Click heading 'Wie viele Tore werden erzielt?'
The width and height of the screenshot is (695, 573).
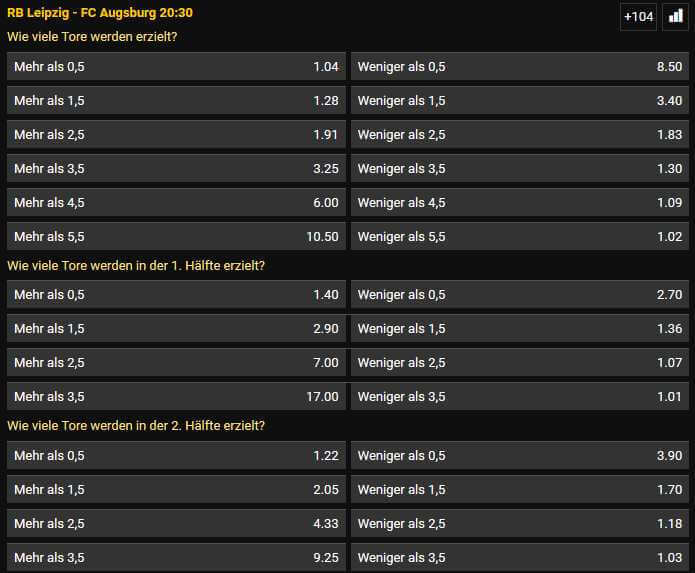[92, 37]
